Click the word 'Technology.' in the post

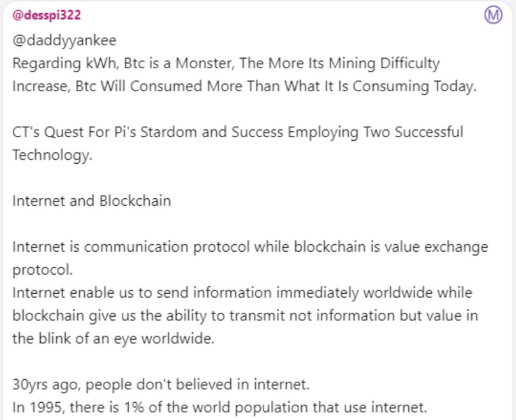(52, 156)
